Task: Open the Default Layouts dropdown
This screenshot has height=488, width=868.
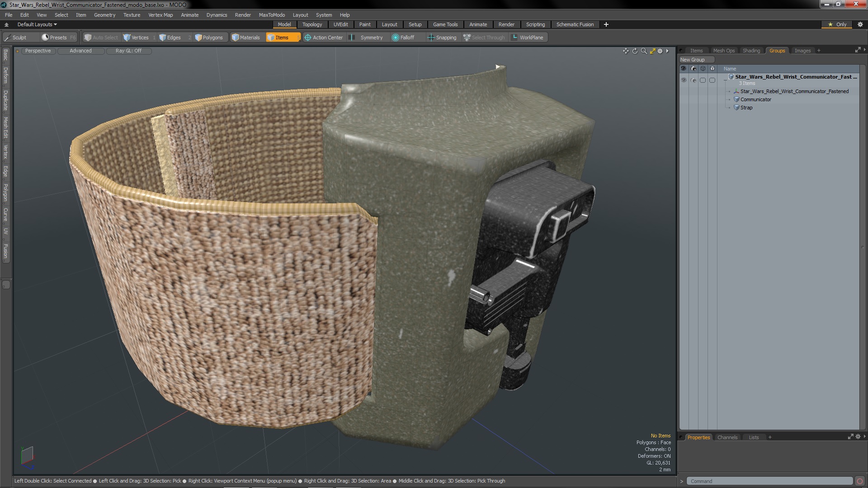Action: pos(37,24)
